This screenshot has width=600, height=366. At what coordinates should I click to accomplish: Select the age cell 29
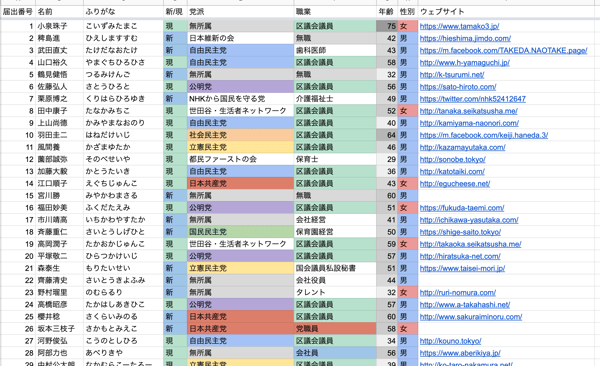click(x=387, y=159)
